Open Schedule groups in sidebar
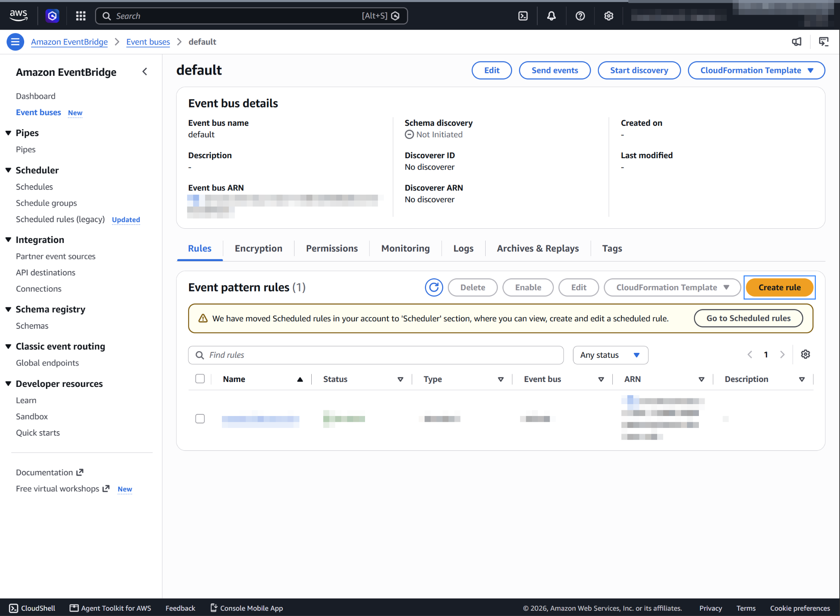 46,203
